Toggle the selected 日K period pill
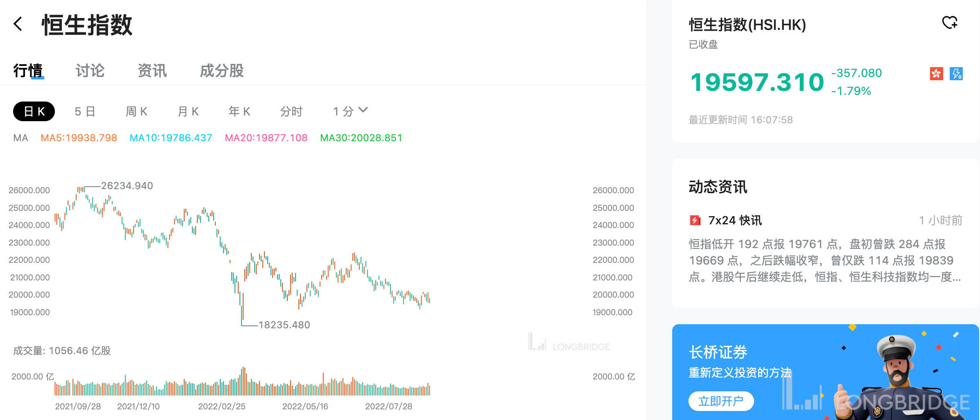Screen dimensions: 980x420 coord(34,111)
